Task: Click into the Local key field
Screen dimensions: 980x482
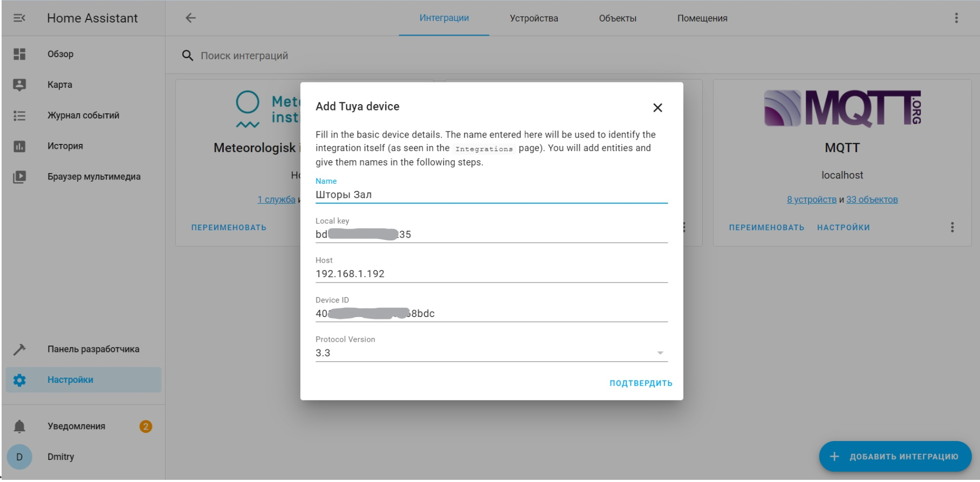Action: (491, 230)
